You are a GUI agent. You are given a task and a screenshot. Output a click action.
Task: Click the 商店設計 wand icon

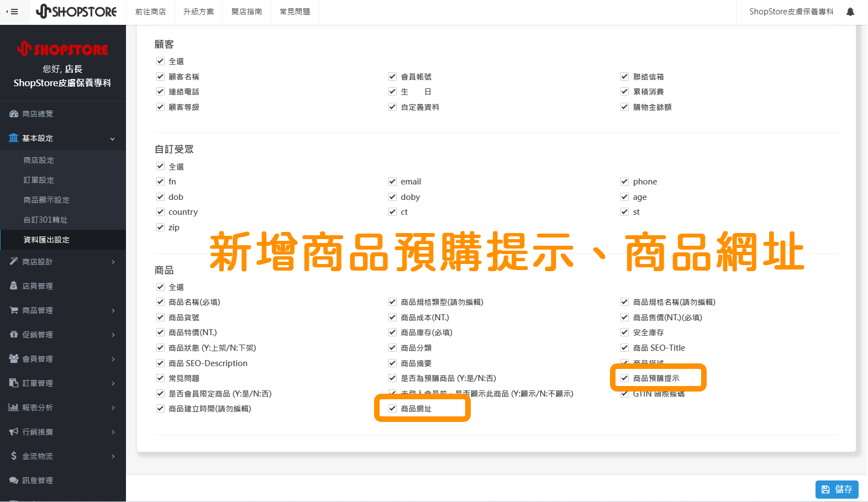click(x=14, y=262)
